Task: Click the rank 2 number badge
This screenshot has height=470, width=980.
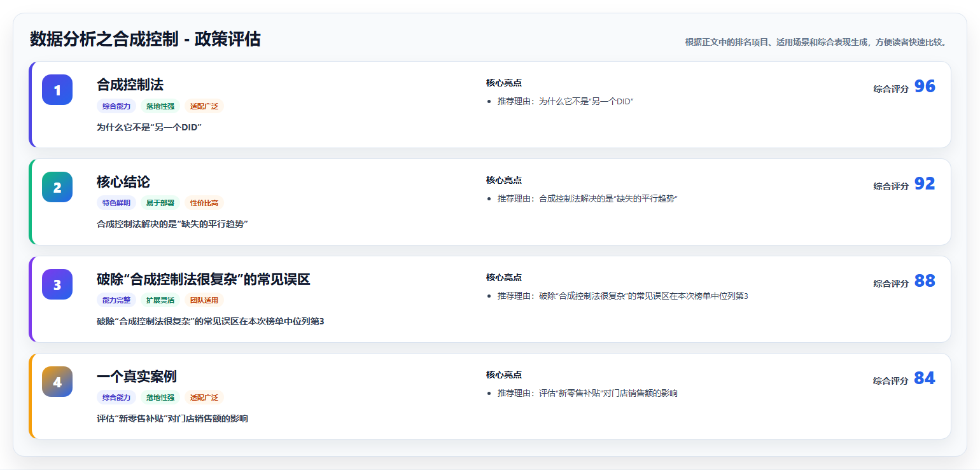Action: coord(57,187)
